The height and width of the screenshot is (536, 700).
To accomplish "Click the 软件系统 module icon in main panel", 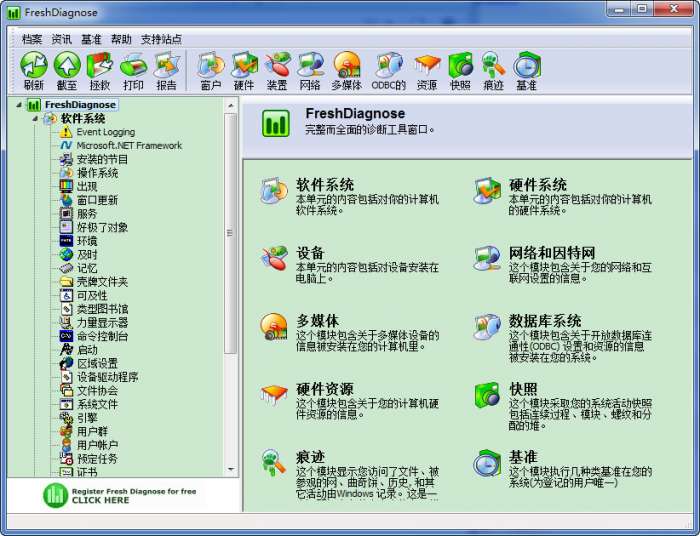I will coord(274,191).
